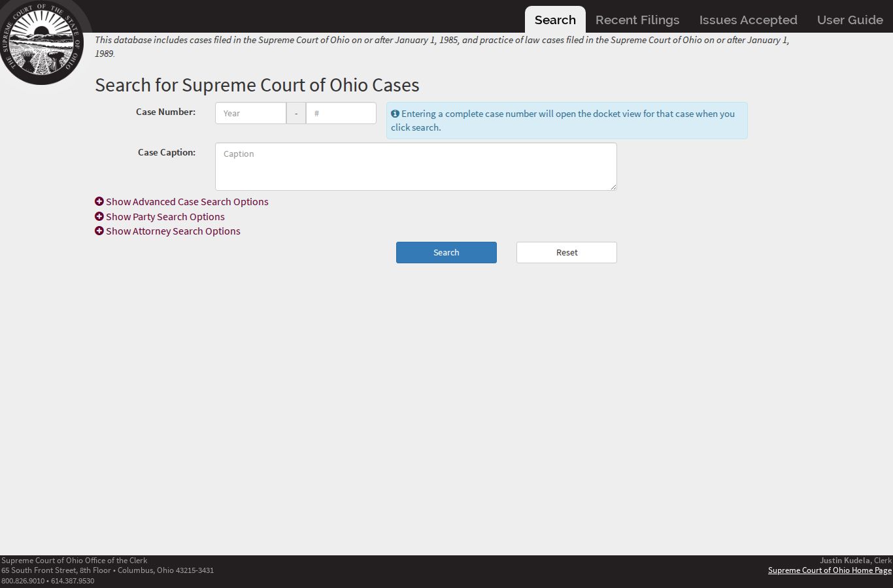
Task: Click the 'Search for Supreme Court of Ohio Cases' heading
Action: [x=257, y=85]
